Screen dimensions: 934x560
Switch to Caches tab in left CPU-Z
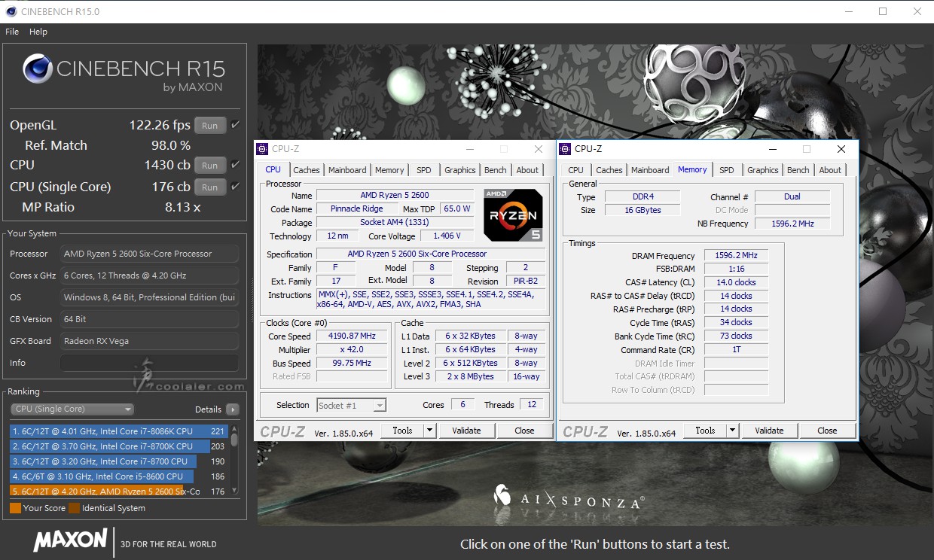pyautogui.click(x=307, y=170)
